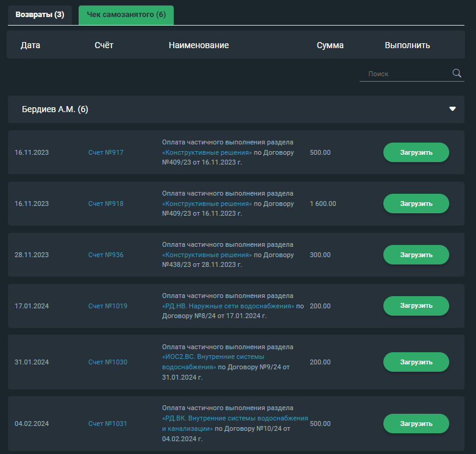Click the Счёт column header
The width and height of the screenshot is (476, 454).
(x=104, y=45)
